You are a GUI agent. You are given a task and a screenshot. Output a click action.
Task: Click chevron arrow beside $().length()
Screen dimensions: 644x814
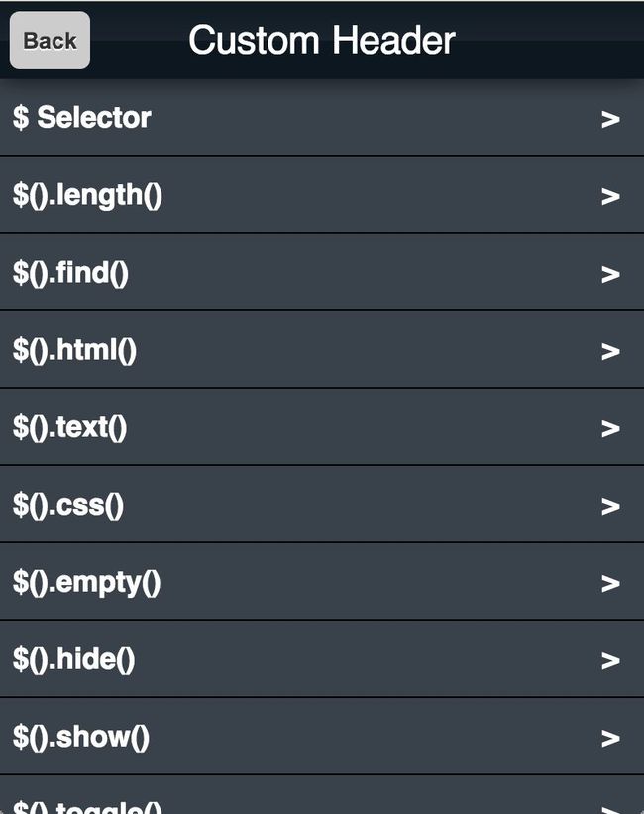click(x=610, y=196)
